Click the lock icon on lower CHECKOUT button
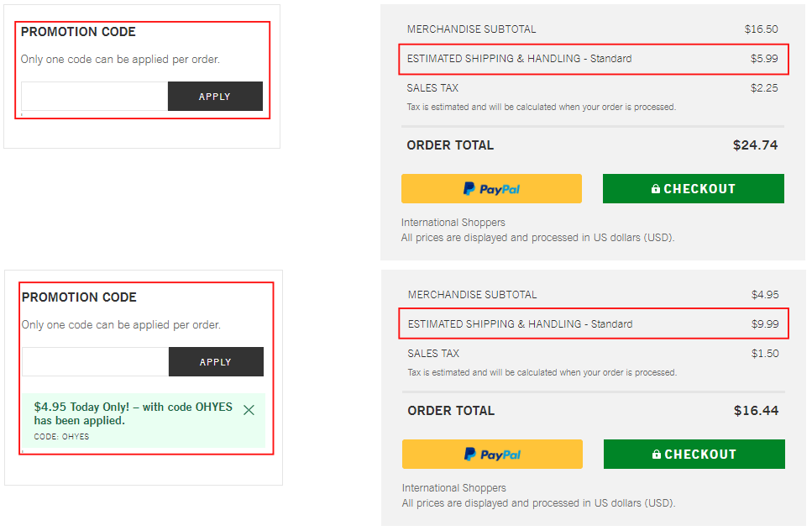The image size is (812, 531). tap(657, 454)
